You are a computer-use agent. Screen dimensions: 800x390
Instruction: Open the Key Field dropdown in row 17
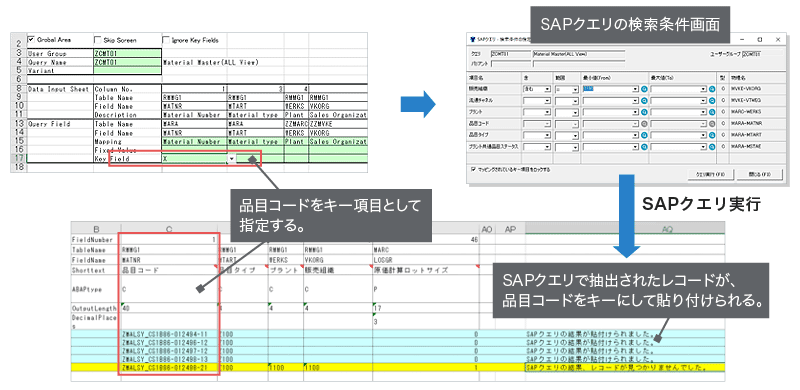coord(232,159)
